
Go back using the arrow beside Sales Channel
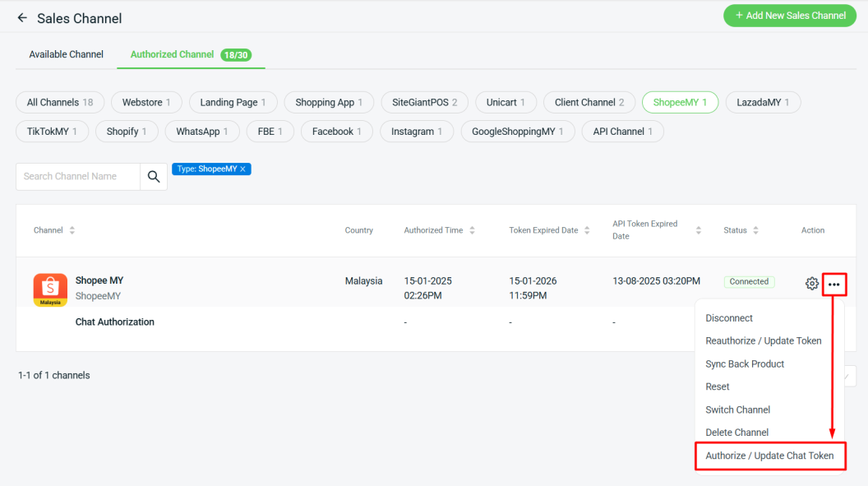(22, 18)
